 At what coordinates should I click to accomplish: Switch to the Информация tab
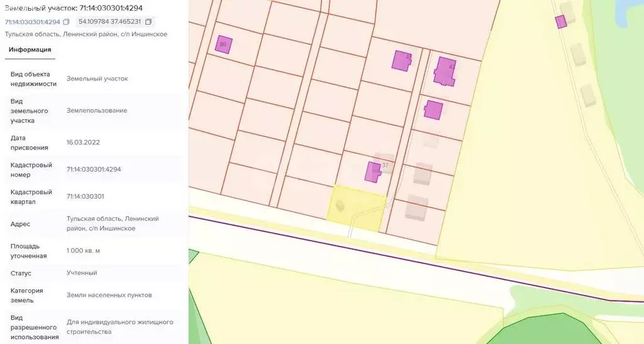pos(30,50)
